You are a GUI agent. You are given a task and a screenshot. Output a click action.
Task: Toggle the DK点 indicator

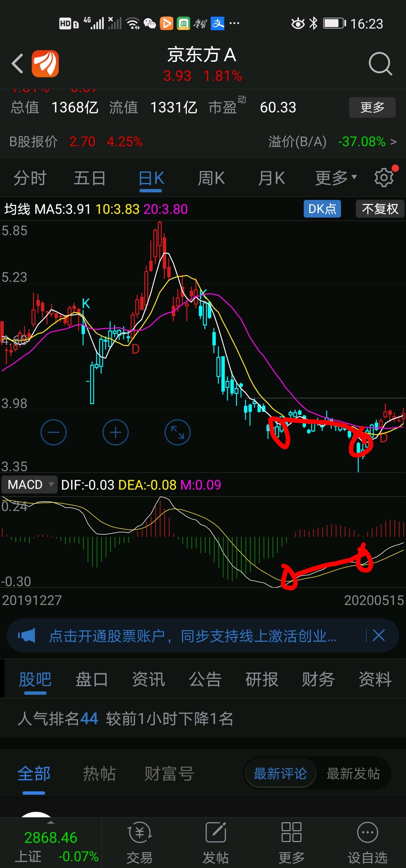322,209
